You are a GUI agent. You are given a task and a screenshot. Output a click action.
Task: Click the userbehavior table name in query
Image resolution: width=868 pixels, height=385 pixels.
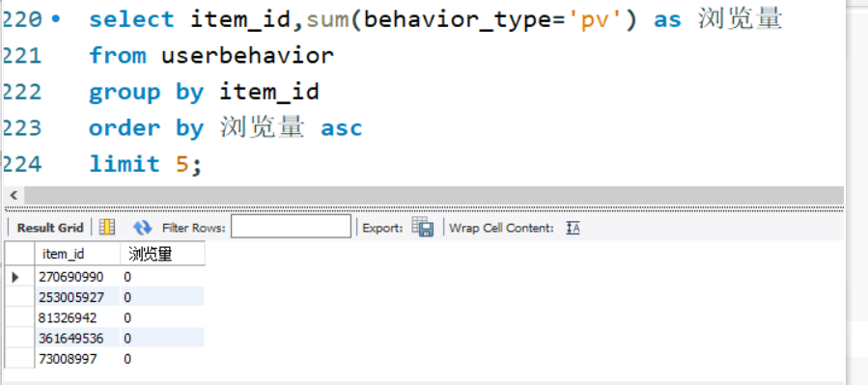click(x=248, y=55)
